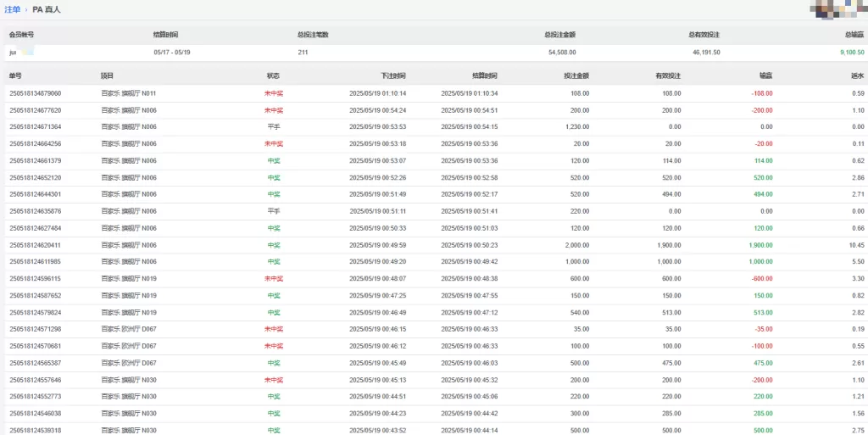Select order number 250518124661379
Viewport: 868px width, 435px height.
click(36, 160)
